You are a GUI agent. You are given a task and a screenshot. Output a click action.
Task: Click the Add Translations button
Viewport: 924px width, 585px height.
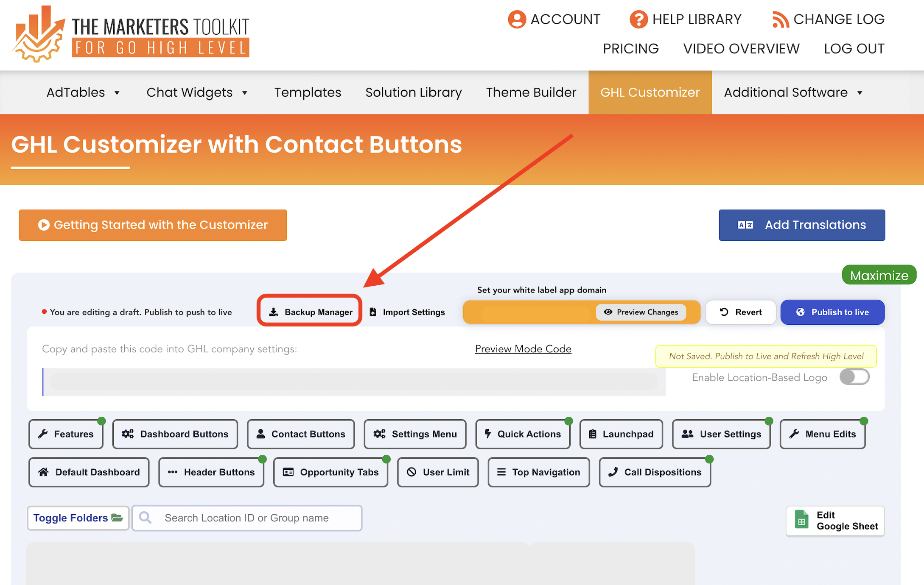802,225
